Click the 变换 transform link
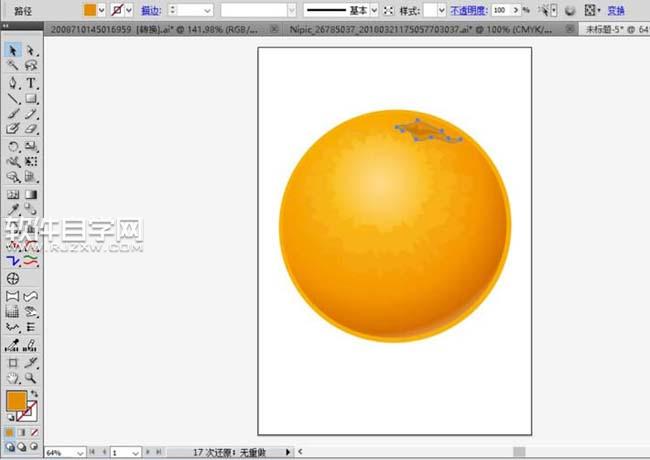Image resolution: width=650 pixels, height=460 pixels. coord(616,10)
